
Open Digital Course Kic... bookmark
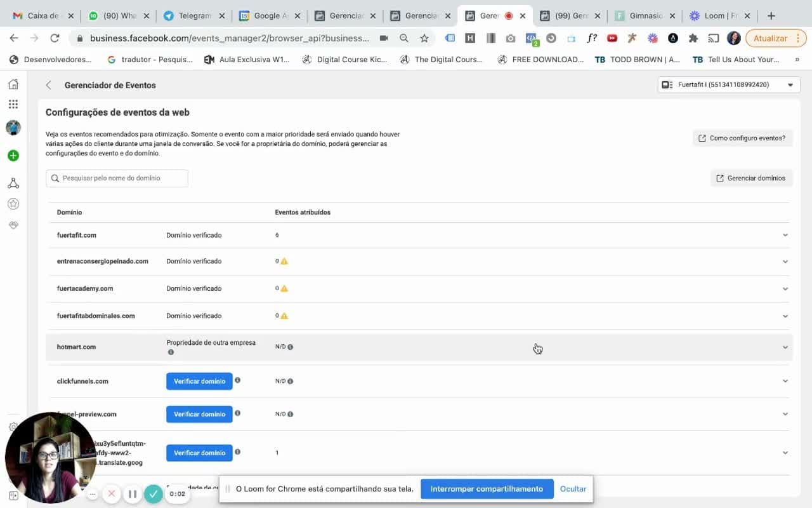click(344, 60)
